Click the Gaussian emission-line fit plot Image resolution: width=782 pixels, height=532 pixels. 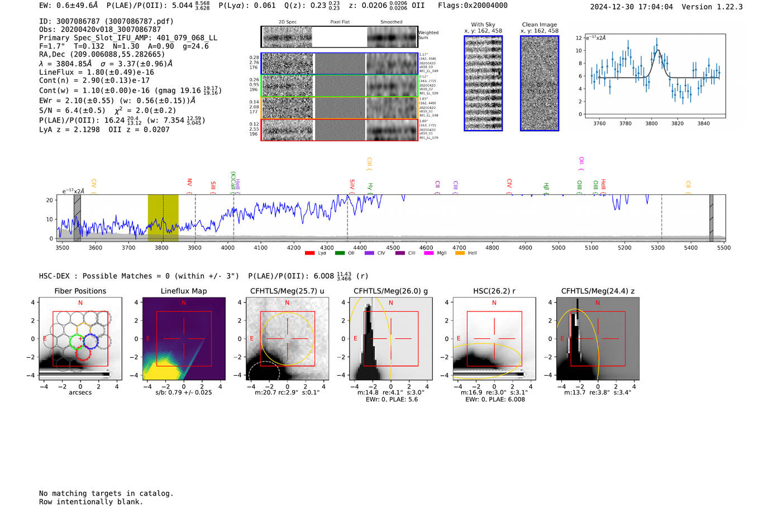[655, 76]
